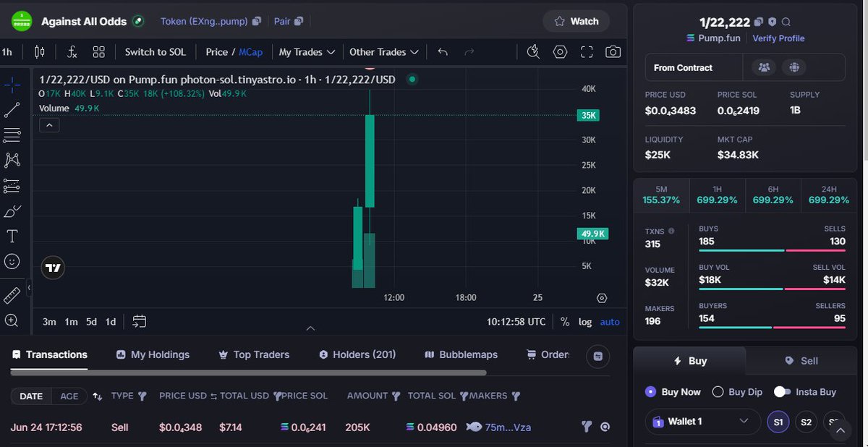This screenshot has height=447, width=868.
Task: Open the TYPE column filter
Action: click(142, 396)
